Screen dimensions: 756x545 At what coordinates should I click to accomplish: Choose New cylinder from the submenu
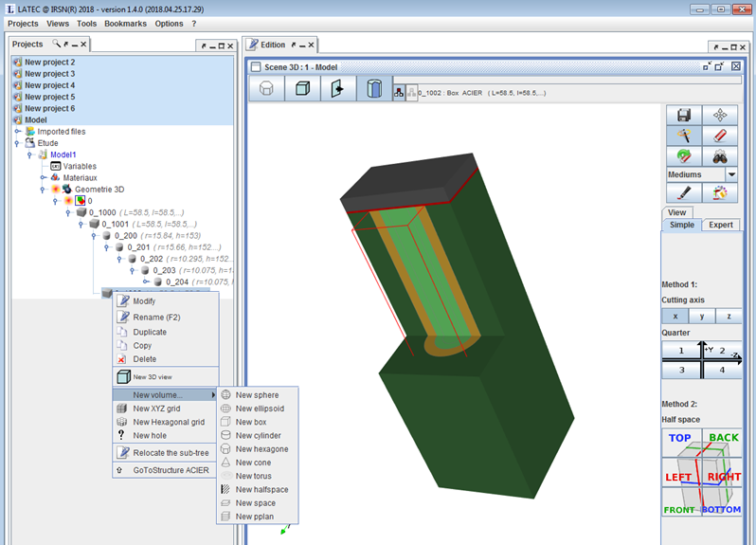[258, 435]
